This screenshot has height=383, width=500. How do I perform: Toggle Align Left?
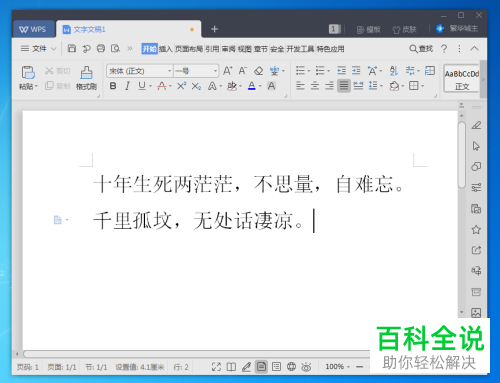click(300, 86)
